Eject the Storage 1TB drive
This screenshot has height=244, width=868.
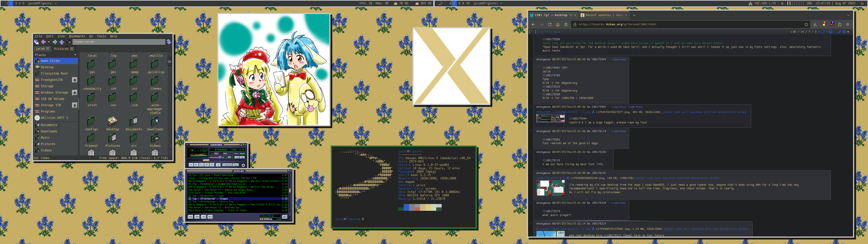75,105
